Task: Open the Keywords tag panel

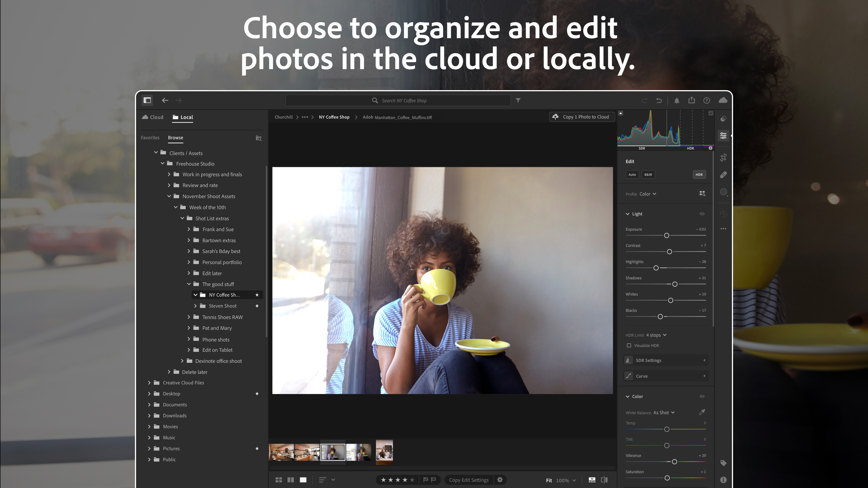Action: coord(723,463)
